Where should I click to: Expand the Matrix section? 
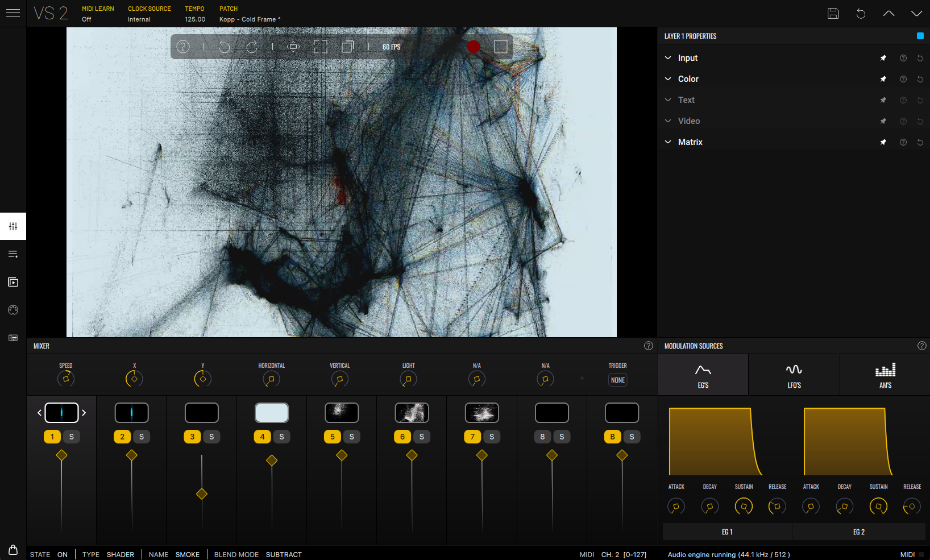[x=668, y=142]
